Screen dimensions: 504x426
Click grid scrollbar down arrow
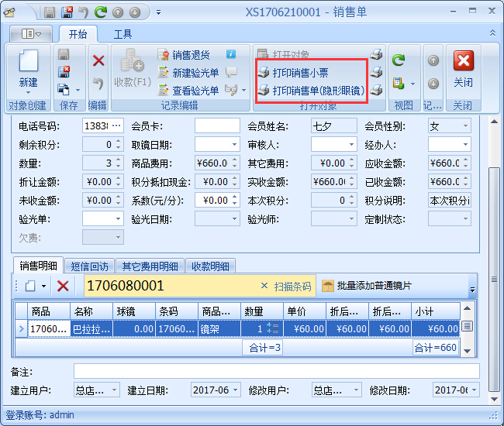[468, 351]
